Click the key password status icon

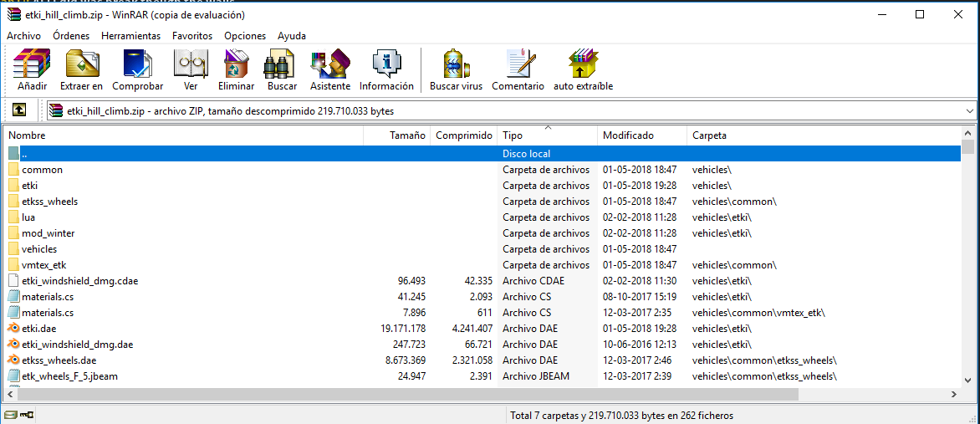[27, 415]
